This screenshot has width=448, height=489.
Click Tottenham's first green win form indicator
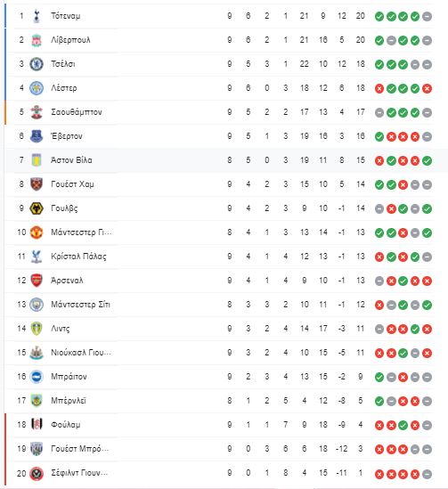coord(379,17)
